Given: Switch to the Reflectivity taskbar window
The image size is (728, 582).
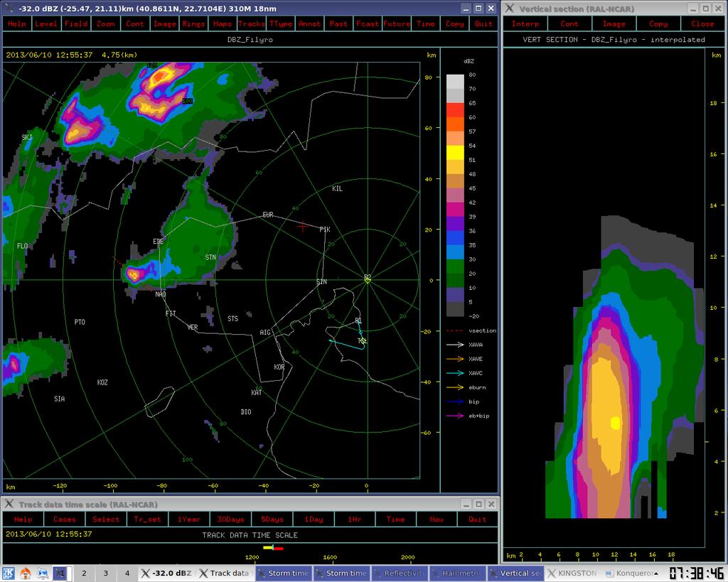Looking at the screenshot, I should (400, 573).
